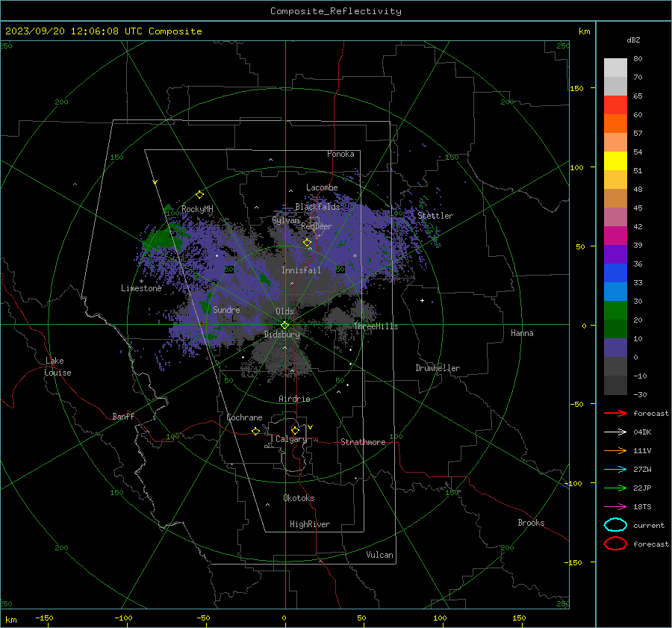
Task: Click the Lake Louise label
Action: (x=57, y=367)
